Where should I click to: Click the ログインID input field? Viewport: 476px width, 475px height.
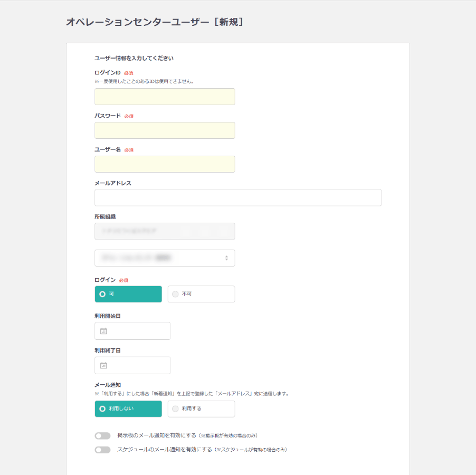coord(165,97)
